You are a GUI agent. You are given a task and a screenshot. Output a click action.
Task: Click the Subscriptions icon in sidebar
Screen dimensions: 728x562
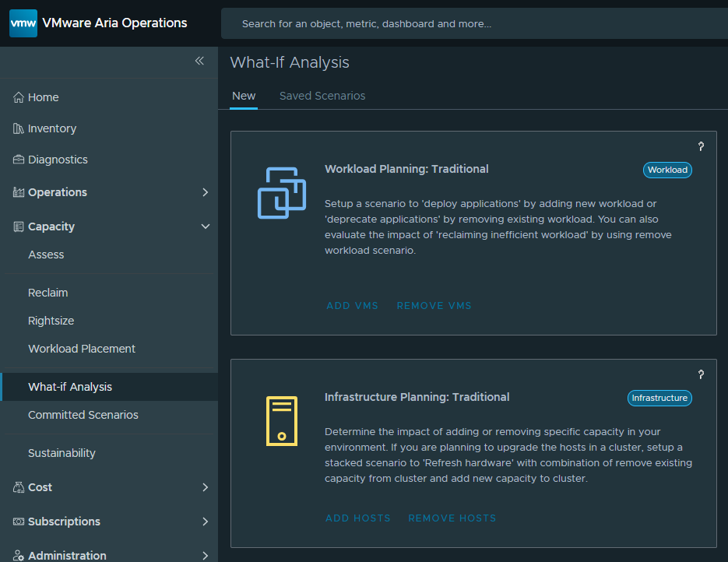(19, 522)
